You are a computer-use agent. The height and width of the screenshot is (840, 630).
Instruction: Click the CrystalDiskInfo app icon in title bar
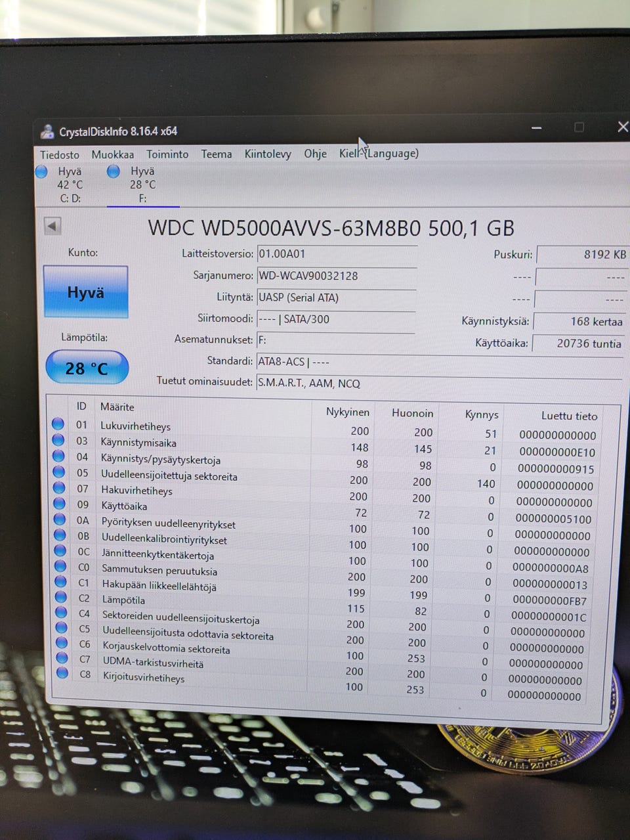tap(47, 131)
